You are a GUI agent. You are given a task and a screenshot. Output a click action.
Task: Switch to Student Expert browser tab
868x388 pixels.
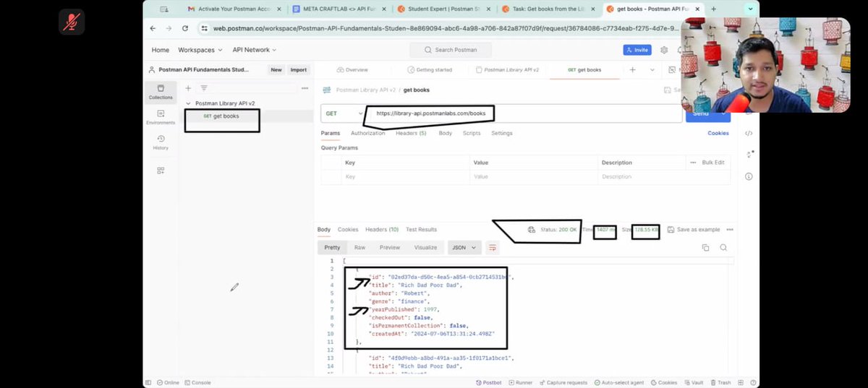pos(445,9)
